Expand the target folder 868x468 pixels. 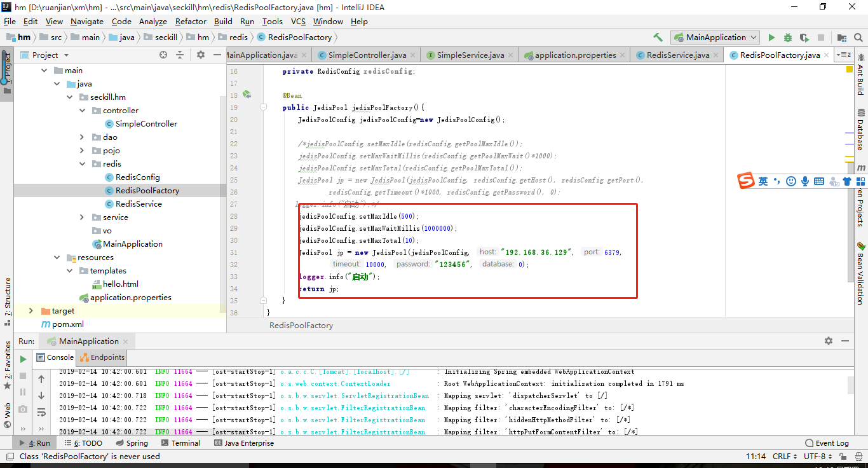(x=31, y=311)
